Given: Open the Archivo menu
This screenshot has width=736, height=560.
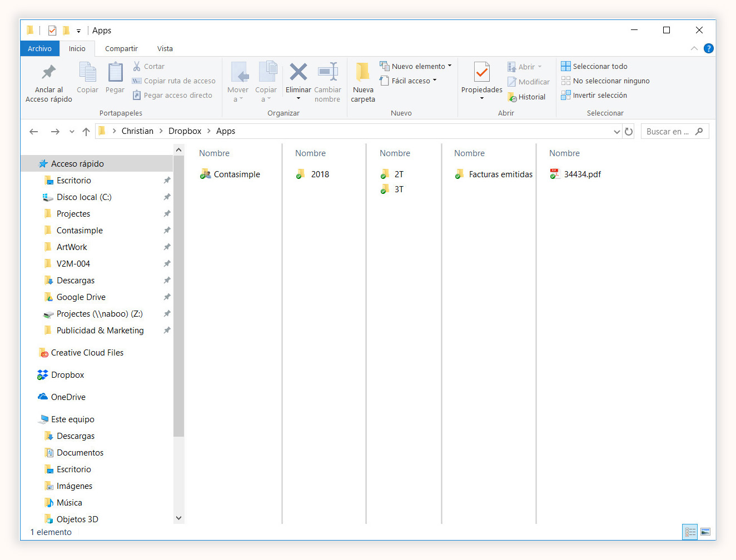Looking at the screenshot, I should point(39,48).
